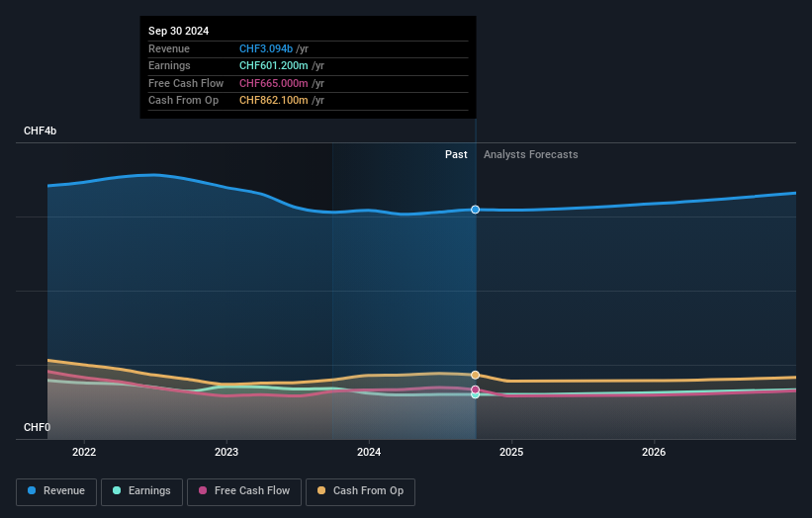Click the CHF665.000m free cash flow value

tap(273, 83)
